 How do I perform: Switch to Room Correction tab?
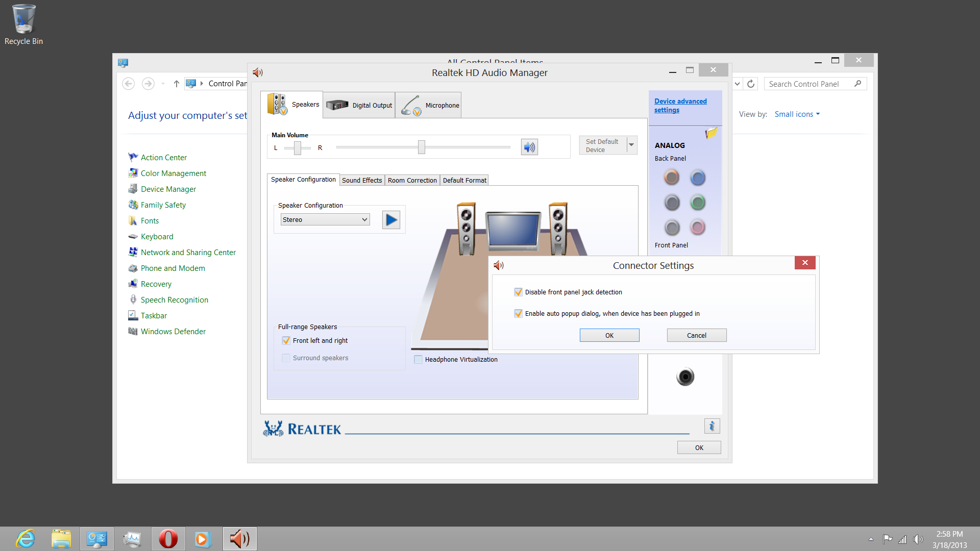(411, 180)
